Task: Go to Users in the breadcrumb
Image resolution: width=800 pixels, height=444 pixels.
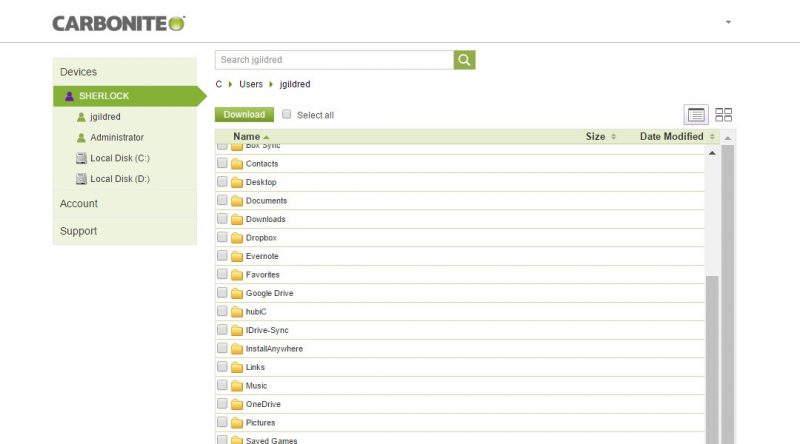Action: coord(251,84)
